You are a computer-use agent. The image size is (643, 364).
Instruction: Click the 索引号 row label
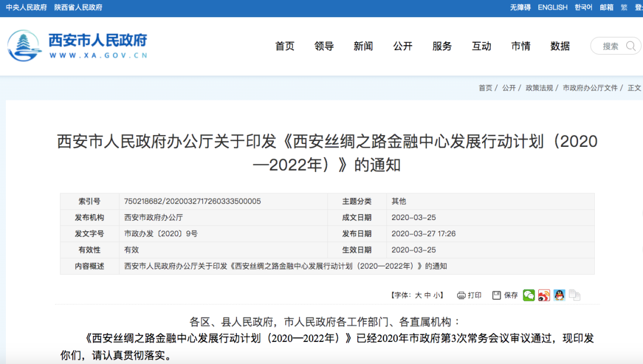89,201
